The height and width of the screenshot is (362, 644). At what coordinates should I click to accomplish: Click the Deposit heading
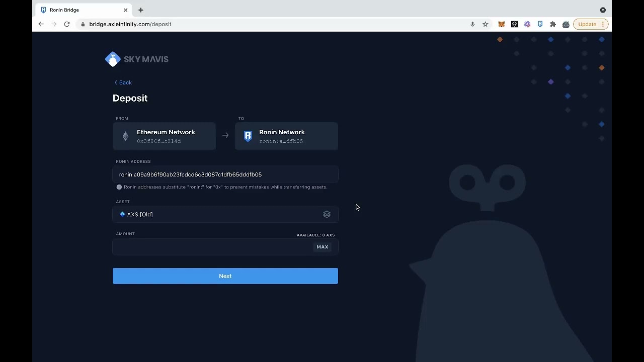point(130,99)
